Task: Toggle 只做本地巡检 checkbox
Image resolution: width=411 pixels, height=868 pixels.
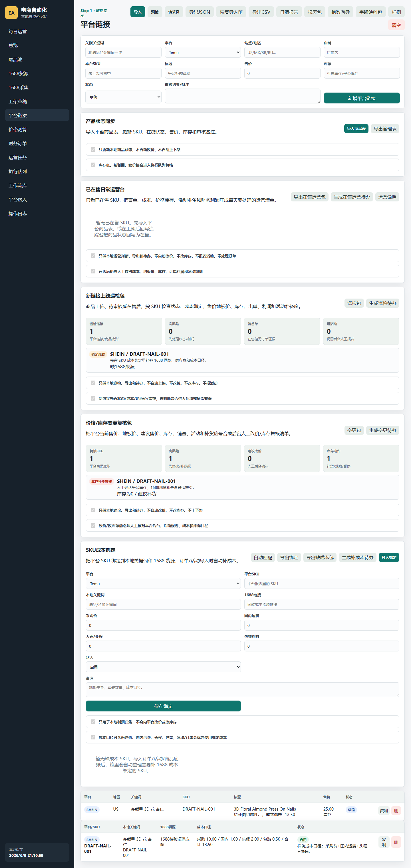Action: point(93,383)
